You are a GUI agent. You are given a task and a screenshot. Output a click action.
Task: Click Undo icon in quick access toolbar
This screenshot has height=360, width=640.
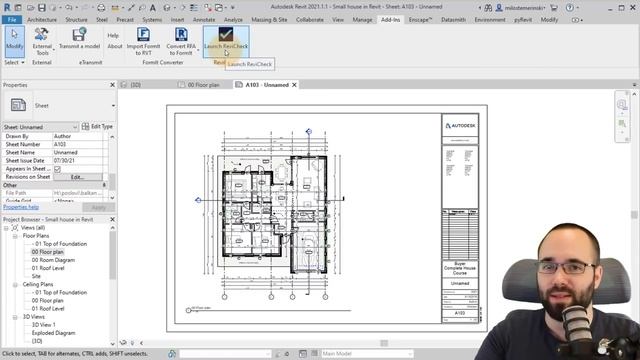[69, 7]
